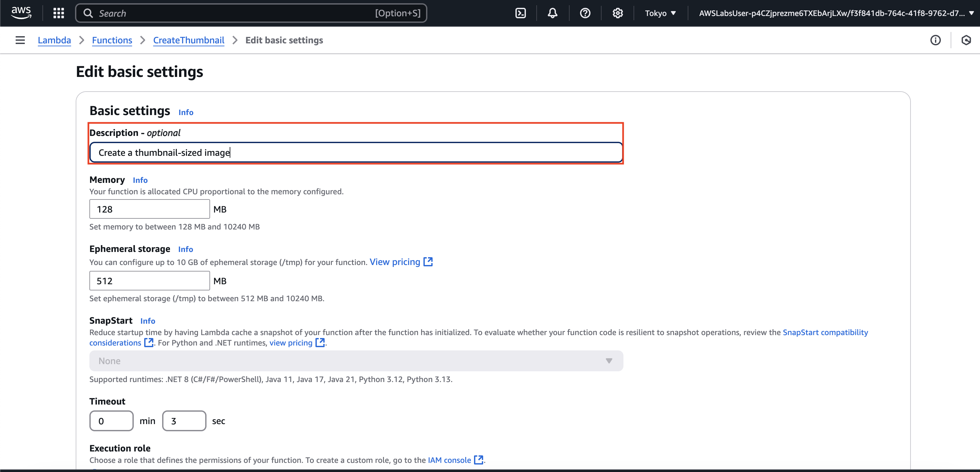The width and height of the screenshot is (980, 472).
Task: Open the info panel circle icon
Action: pyautogui.click(x=935, y=40)
